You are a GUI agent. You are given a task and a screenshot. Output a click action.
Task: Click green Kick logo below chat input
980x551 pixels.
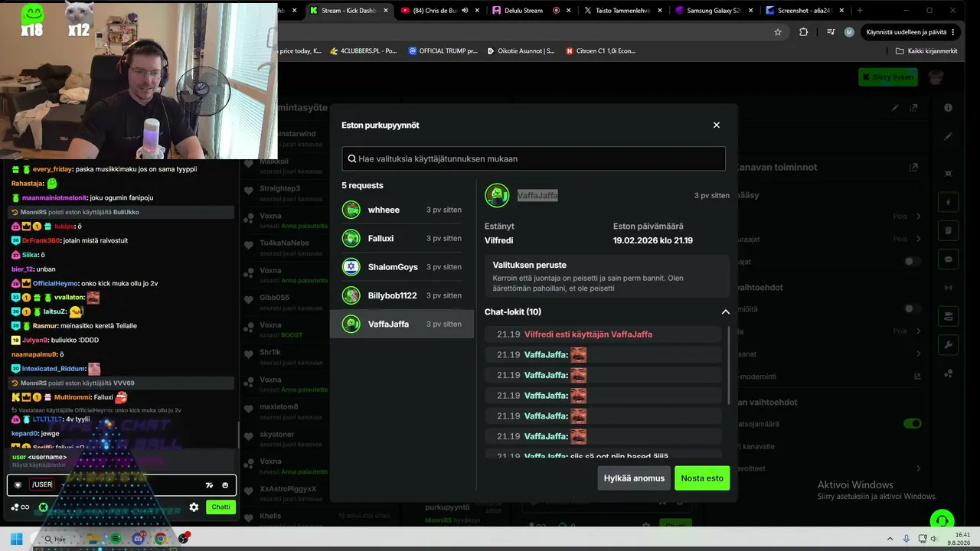[x=44, y=507]
